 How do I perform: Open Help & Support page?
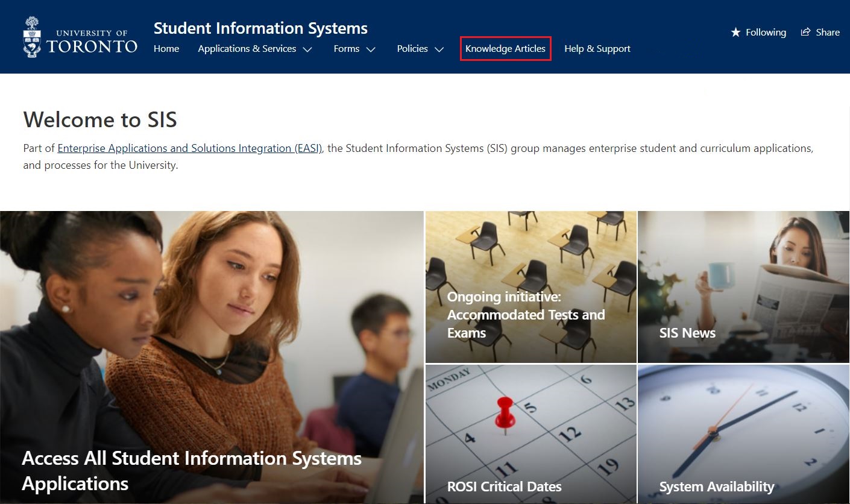point(597,49)
